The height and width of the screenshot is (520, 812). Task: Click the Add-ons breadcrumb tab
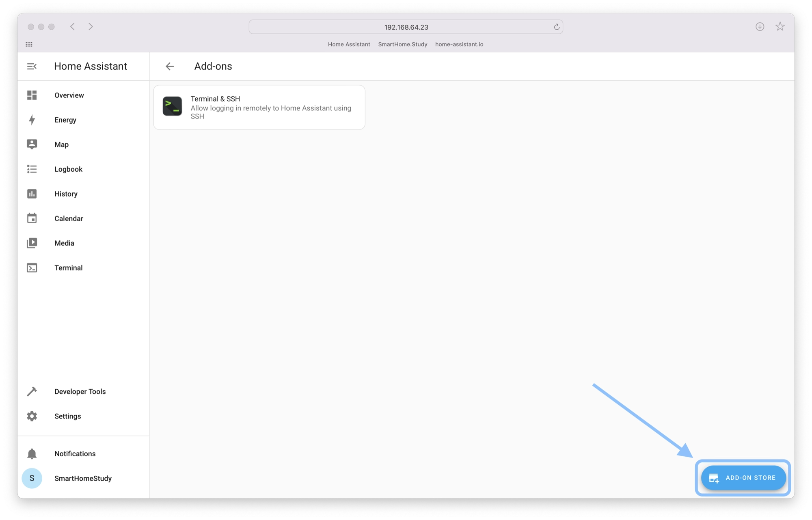click(x=213, y=66)
